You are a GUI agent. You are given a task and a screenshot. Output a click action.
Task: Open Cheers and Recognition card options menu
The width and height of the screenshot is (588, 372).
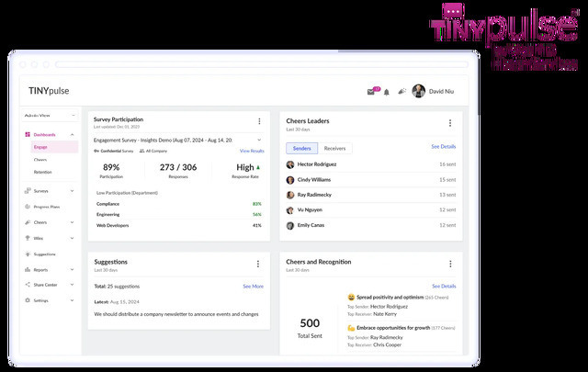pos(450,264)
